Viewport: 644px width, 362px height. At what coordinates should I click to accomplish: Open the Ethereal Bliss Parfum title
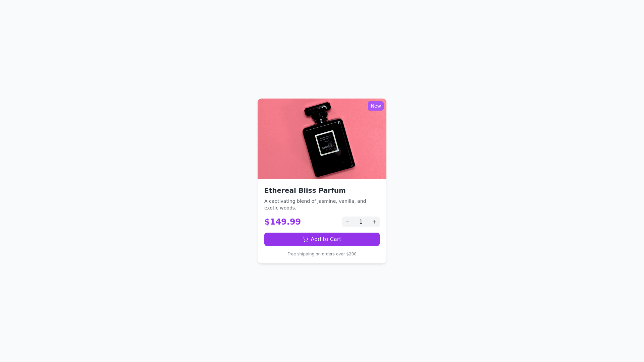tap(305, 190)
